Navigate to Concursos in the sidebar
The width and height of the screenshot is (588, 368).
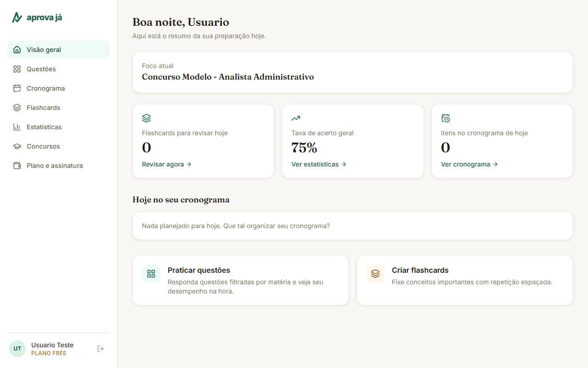click(59, 146)
